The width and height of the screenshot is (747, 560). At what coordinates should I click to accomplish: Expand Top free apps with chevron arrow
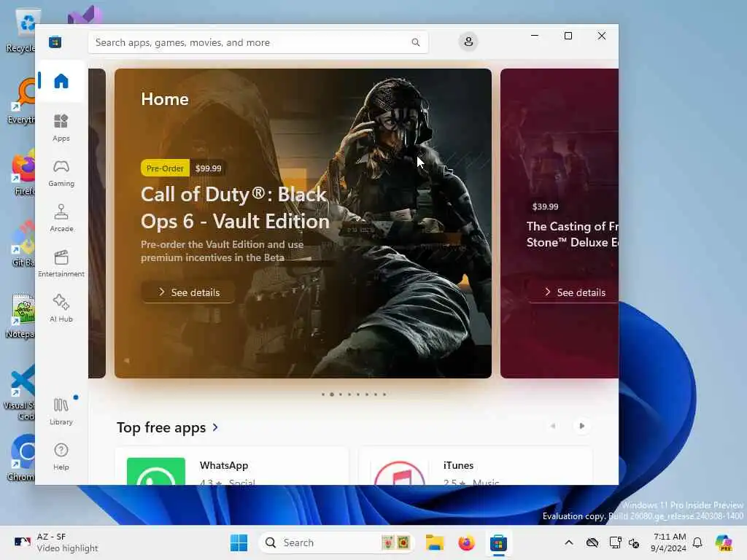215,427
